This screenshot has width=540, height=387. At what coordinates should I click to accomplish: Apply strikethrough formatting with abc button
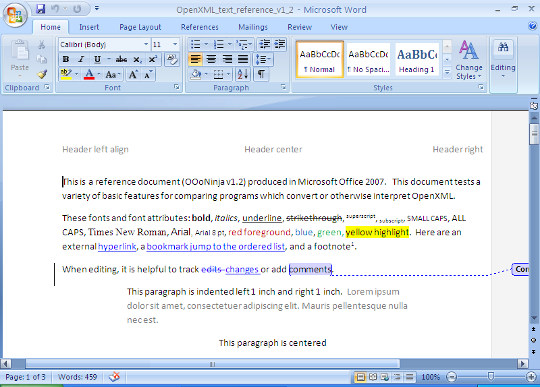coord(121,59)
